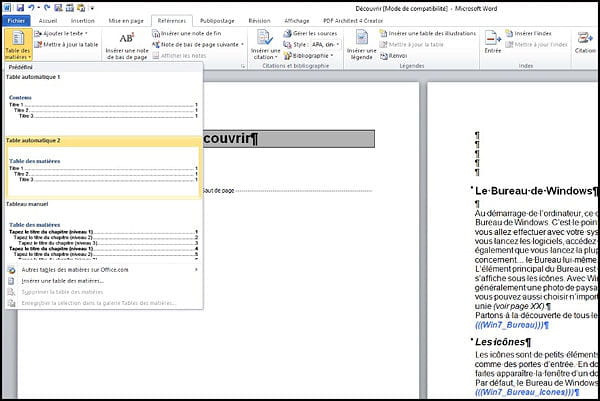Select the Publipostage tab
Image resolution: width=600 pixels, height=401 pixels.
tap(217, 21)
